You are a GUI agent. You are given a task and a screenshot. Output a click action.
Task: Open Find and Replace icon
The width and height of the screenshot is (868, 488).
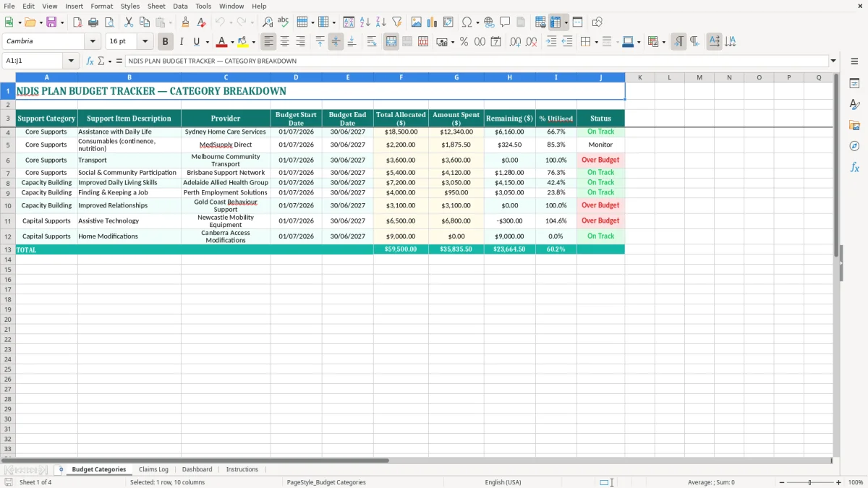tap(268, 22)
